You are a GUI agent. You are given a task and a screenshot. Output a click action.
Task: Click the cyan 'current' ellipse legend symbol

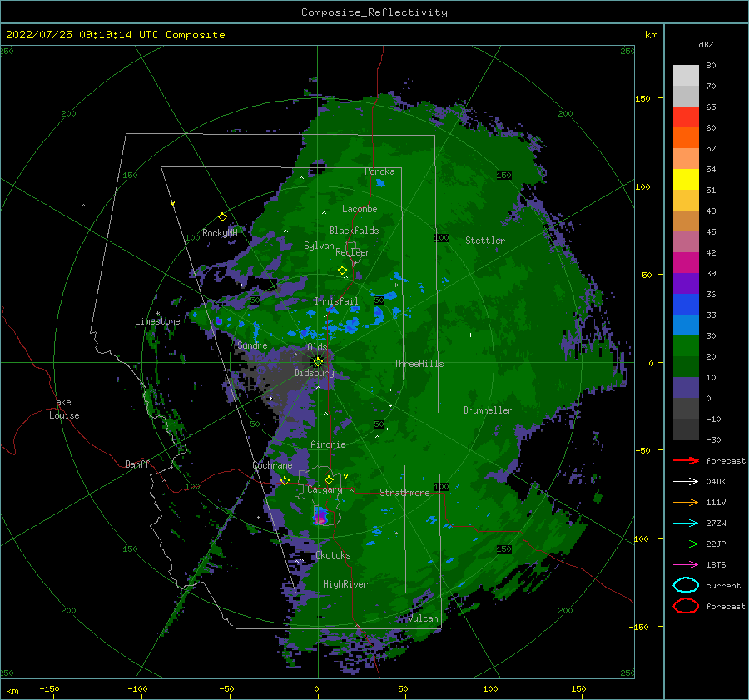pyautogui.click(x=686, y=585)
